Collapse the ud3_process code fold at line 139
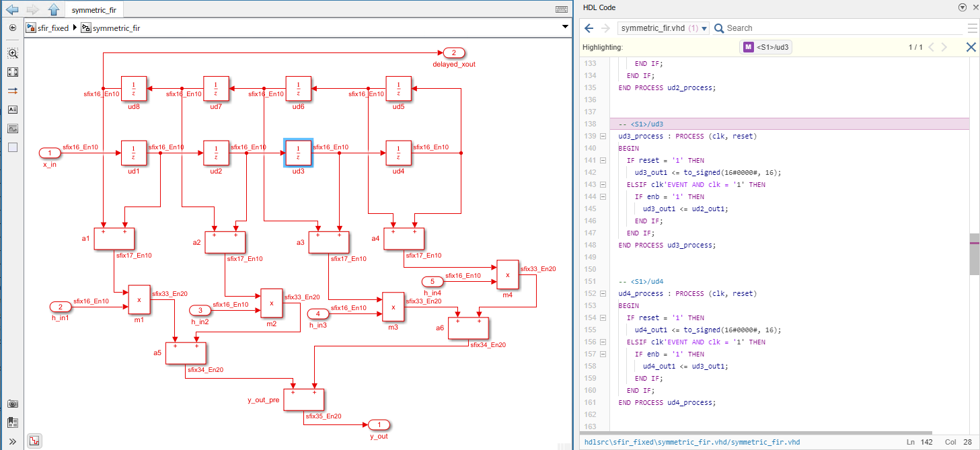This screenshot has height=450, width=980. [603, 137]
